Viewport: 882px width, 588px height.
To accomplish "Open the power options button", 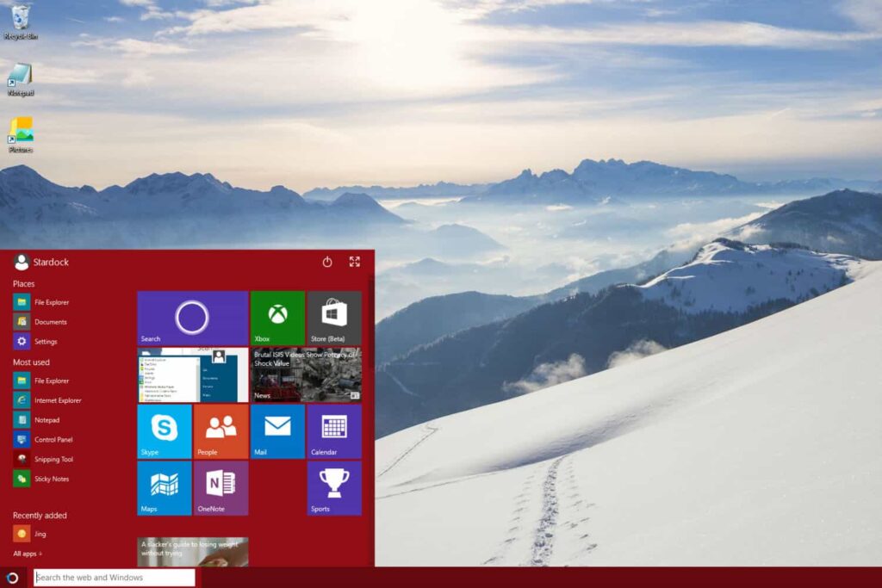I will (x=327, y=262).
